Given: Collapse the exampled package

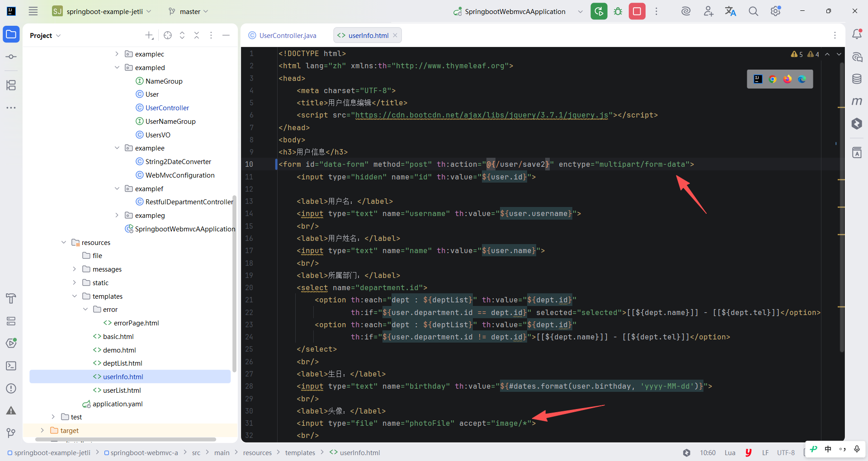Looking at the screenshot, I should click(117, 67).
